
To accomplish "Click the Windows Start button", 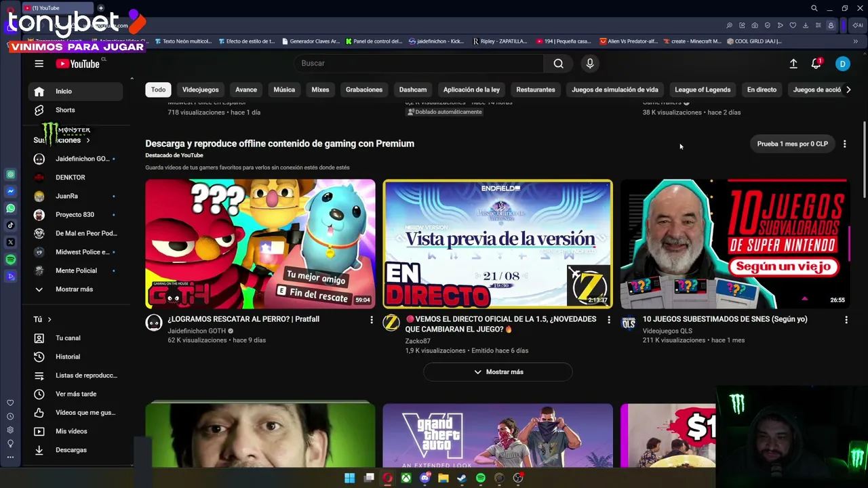I will point(349,478).
